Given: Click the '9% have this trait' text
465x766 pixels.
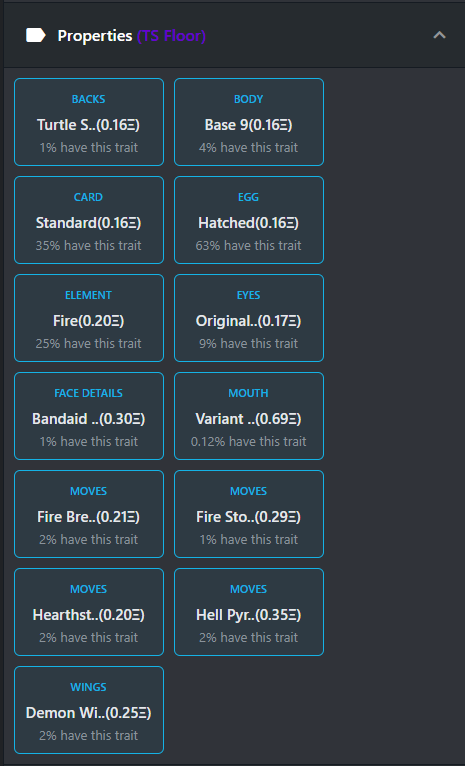Looking at the screenshot, I should (x=249, y=343).
